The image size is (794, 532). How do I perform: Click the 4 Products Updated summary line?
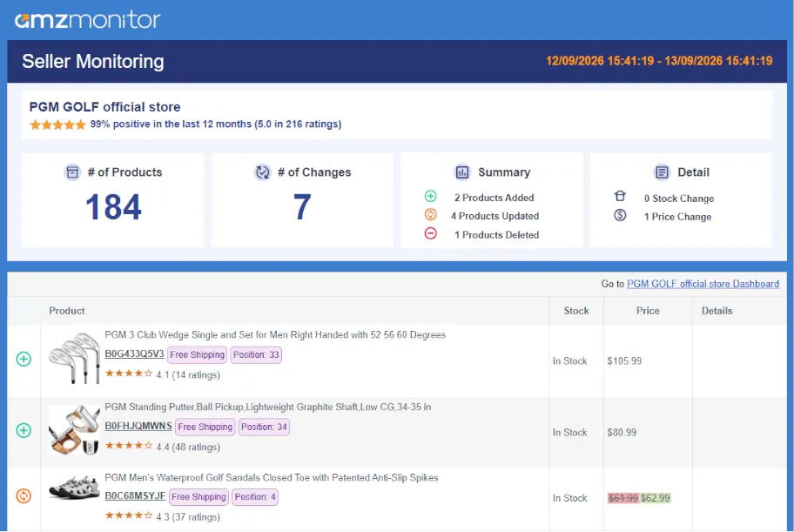495,216
